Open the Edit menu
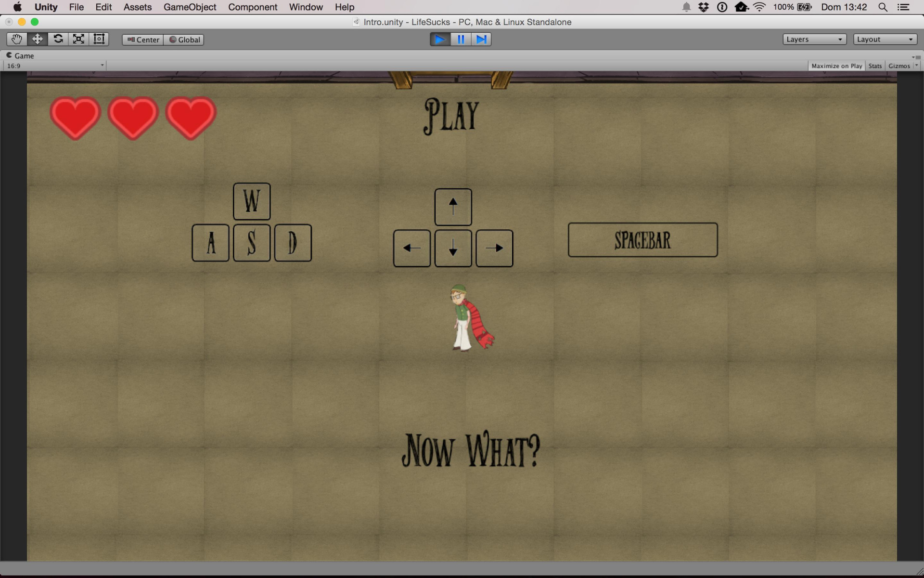924x578 pixels. (103, 7)
